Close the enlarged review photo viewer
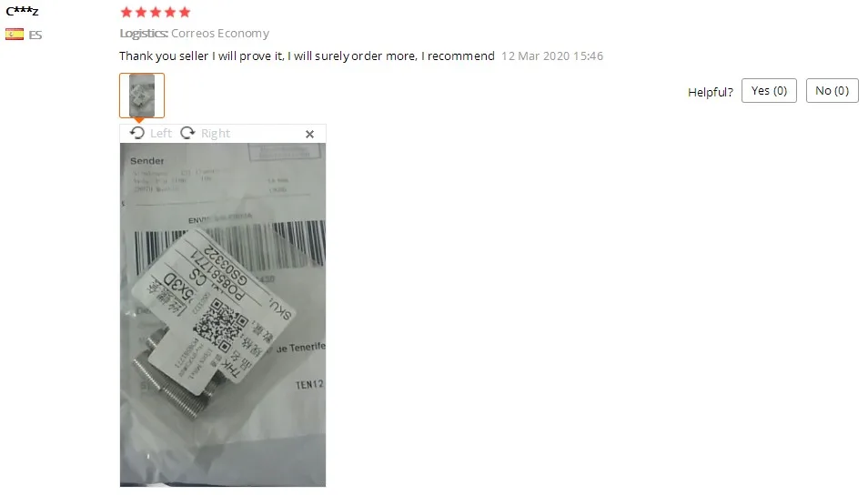 point(309,134)
